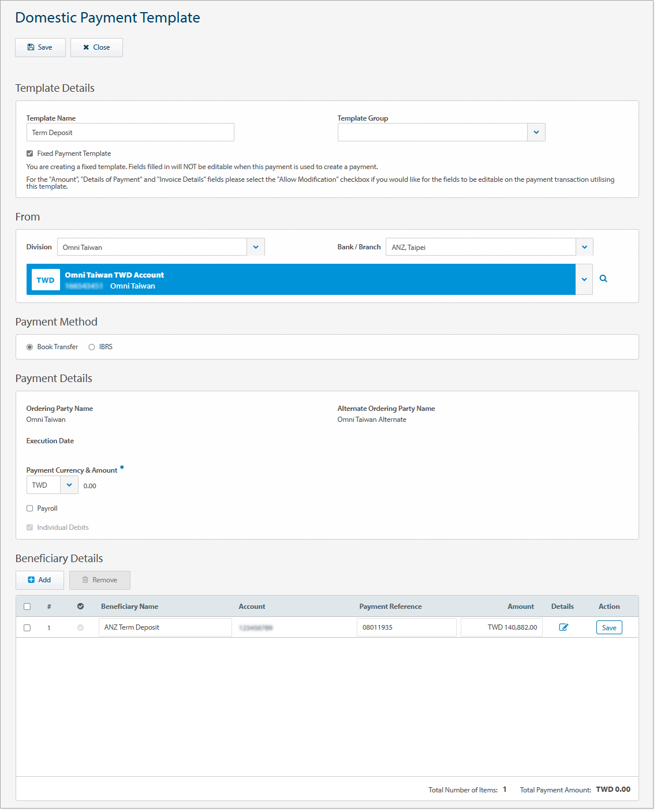Click the Template Name input field
The image size is (657, 812).
point(130,132)
